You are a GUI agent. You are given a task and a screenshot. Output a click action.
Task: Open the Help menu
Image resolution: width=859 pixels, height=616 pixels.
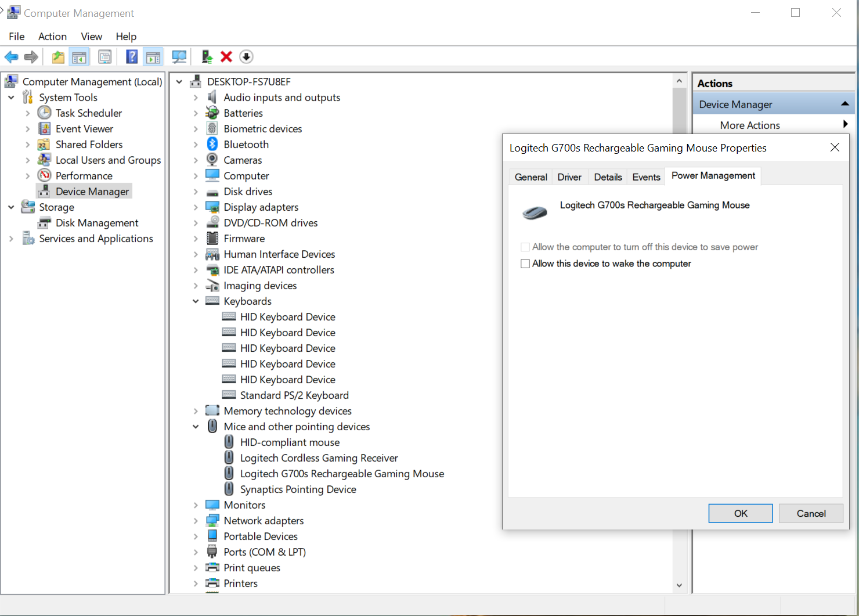[x=126, y=36]
